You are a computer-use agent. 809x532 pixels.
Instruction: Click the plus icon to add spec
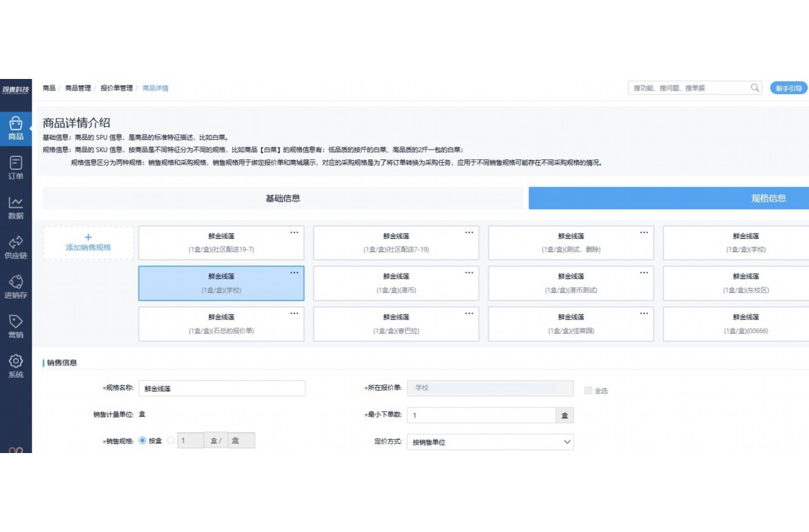click(88, 238)
